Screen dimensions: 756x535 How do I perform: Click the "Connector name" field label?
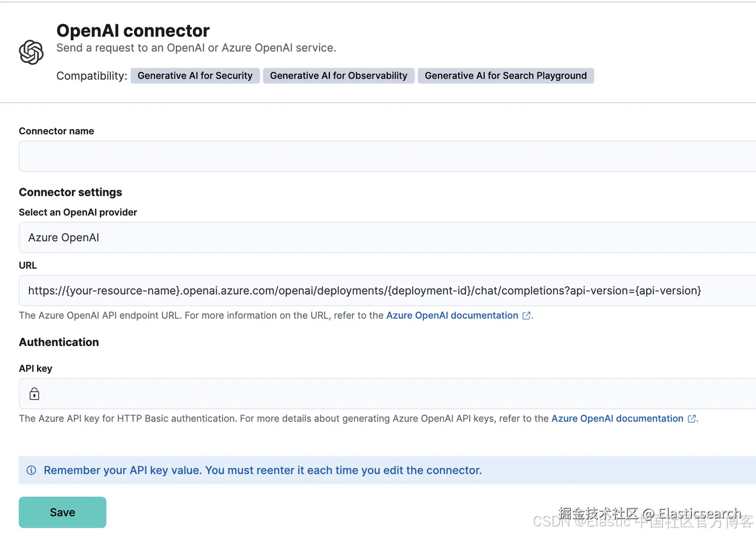pos(56,131)
